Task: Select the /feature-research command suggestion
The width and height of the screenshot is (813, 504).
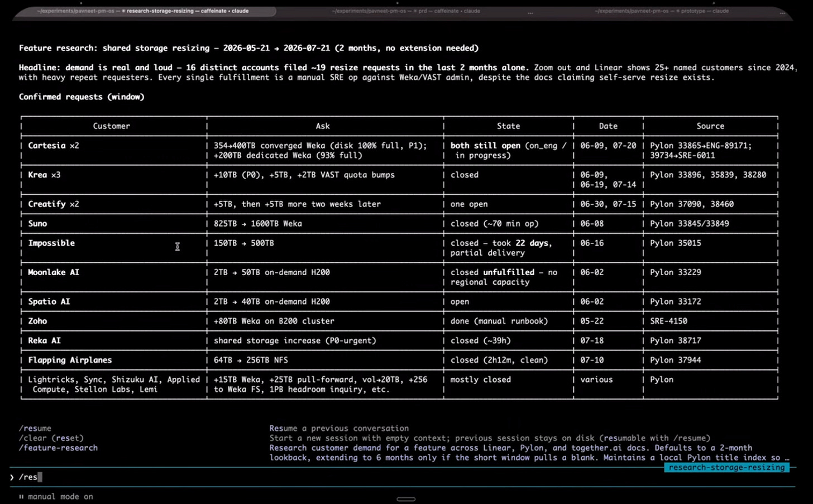Action: [x=58, y=448]
